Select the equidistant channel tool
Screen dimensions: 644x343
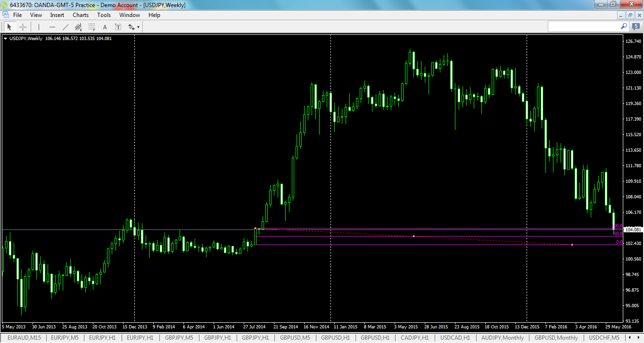[x=78, y=26]
